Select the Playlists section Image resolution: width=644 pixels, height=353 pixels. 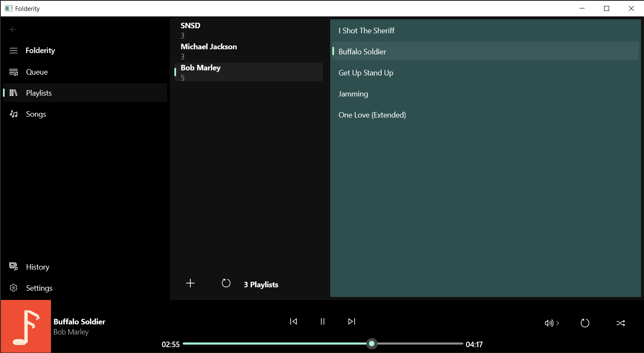click(39, 93)
